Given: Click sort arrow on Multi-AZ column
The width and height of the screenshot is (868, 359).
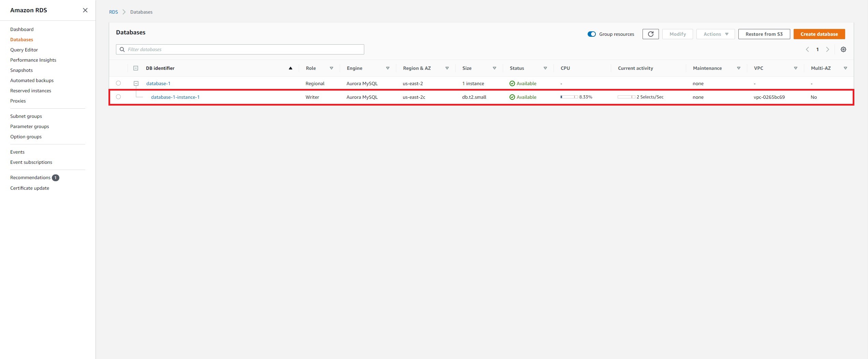Looking at the screenshot, I should point(845,68).
